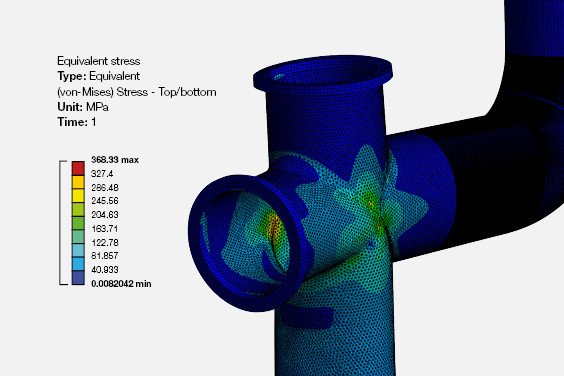The width and height of the screenshot is (564, 376).
Task: Select the '245.56' legend value
Action: [105, 200]
